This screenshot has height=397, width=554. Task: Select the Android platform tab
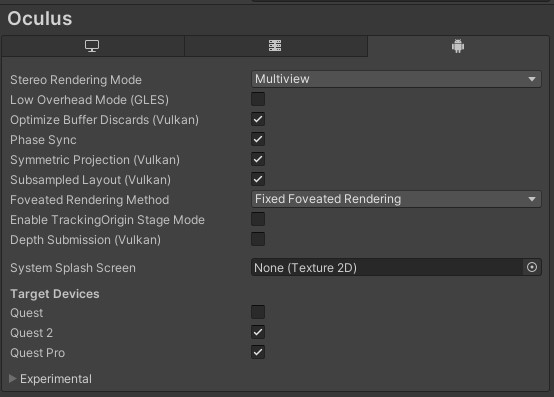[458, 46]
